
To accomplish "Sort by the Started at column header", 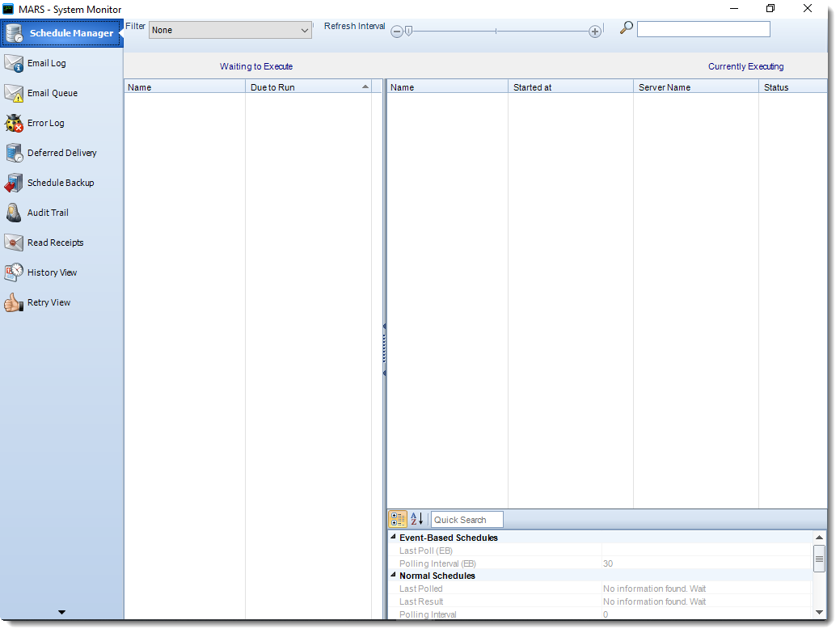I will 571,87.
